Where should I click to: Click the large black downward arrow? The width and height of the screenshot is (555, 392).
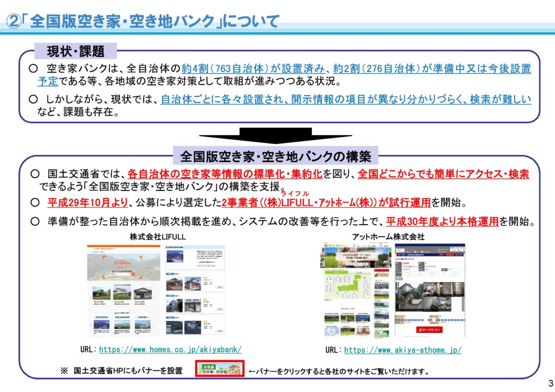click(275, 136)
